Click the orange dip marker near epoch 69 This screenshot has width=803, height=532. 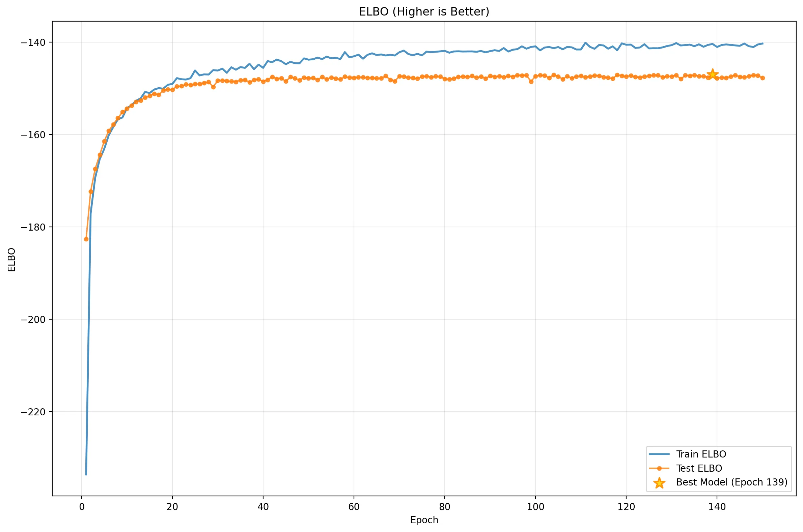tap(394, 82)
